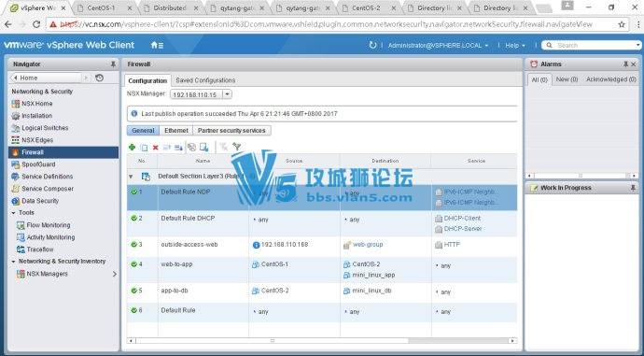The height and width of the screenshot is (356, 644).
Task: Click the export configuration toolbar icon
Action: [204, 147]
